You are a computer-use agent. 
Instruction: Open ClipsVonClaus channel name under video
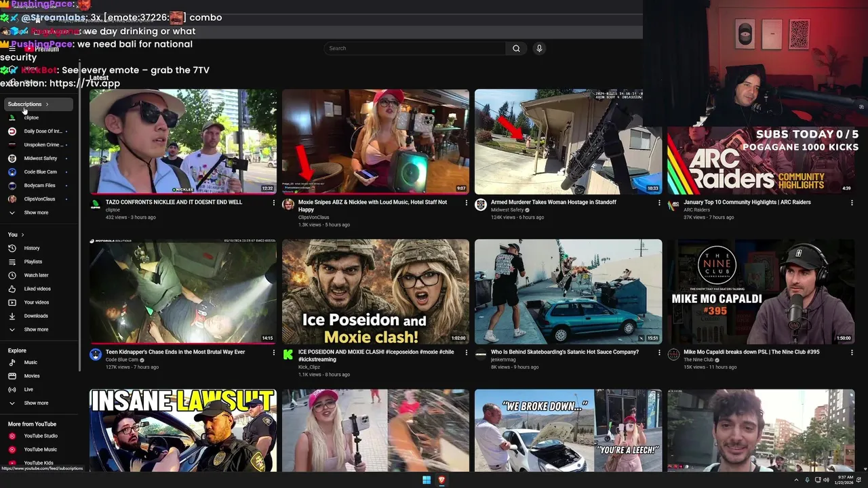pyautogui.click(x=313, y=218)
